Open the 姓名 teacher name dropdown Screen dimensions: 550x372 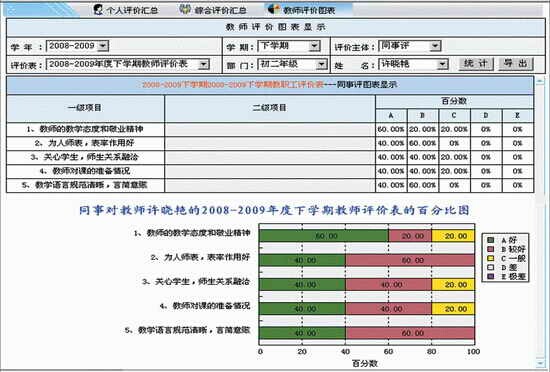pos(413,64)
